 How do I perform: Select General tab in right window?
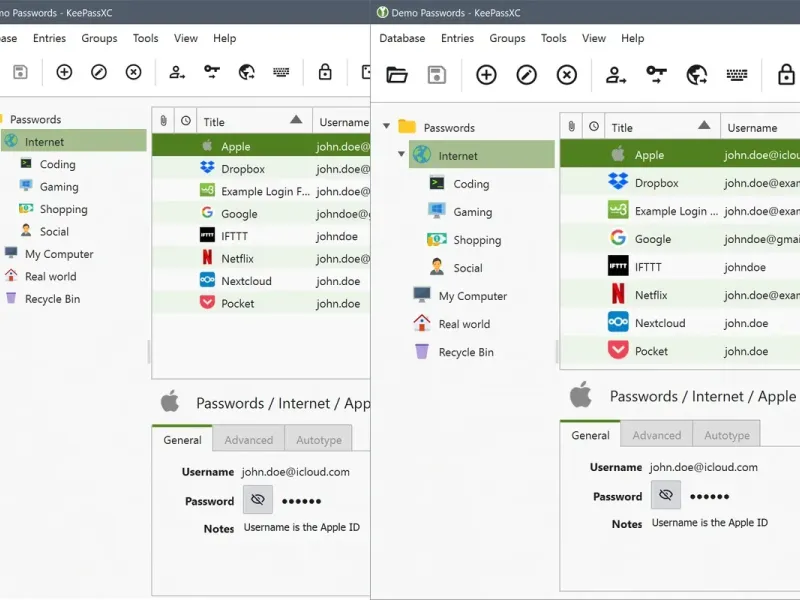click(x=590, y=435)
